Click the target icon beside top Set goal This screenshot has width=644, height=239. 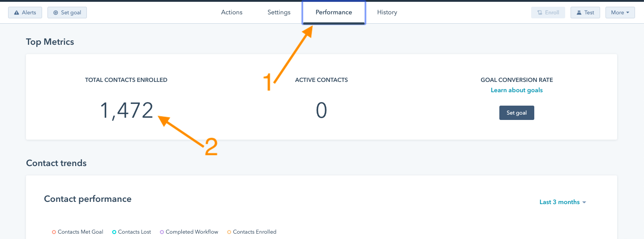click(56, 13)
